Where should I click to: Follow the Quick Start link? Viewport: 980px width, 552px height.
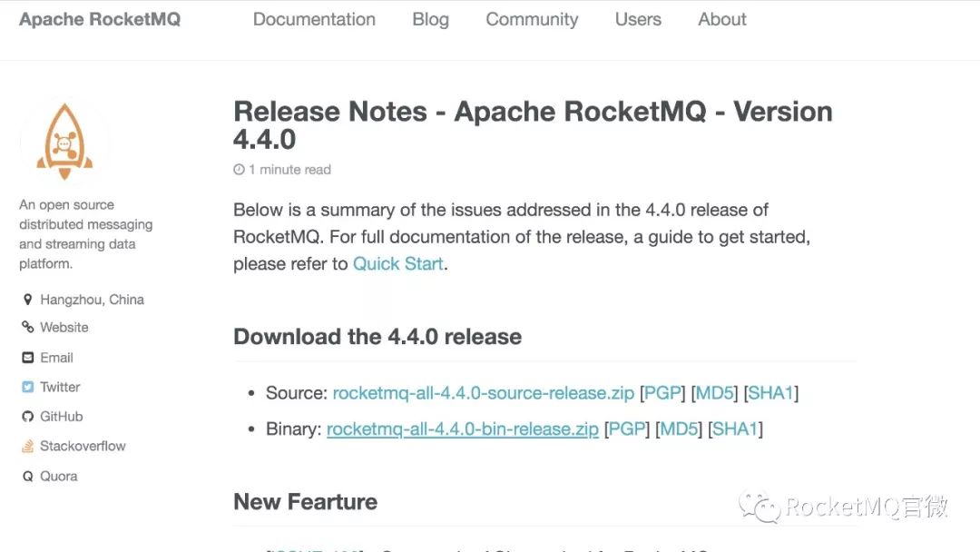(x=397, y=264)
